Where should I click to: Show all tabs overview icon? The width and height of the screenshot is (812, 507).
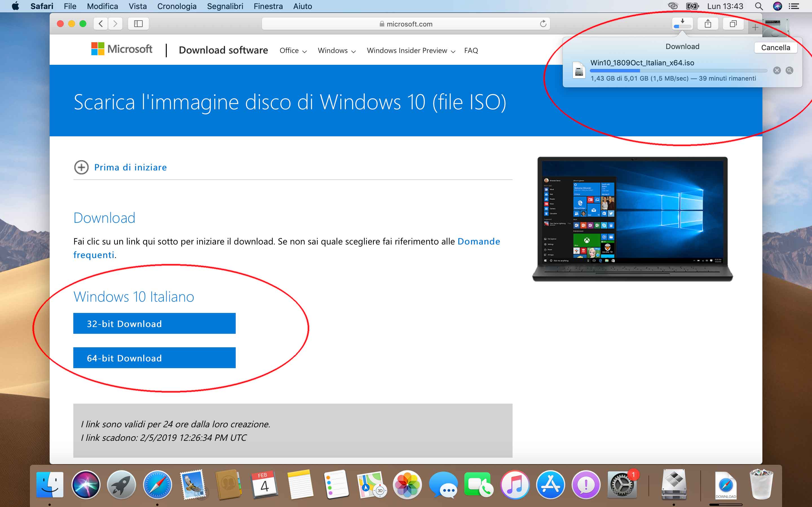[x=733, y=24]
